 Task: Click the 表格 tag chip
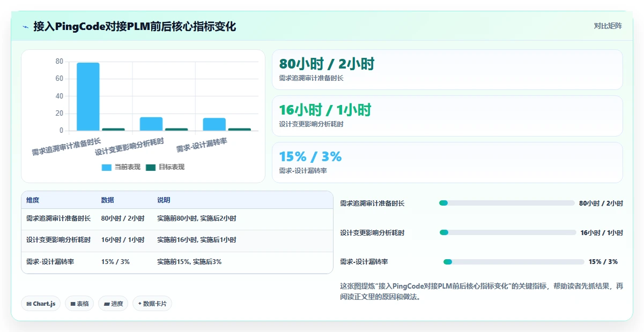(79, 304)
